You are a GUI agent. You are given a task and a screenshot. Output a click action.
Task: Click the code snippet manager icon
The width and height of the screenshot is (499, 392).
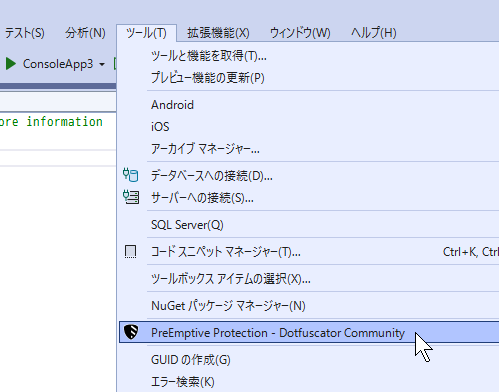(x=130, y=252)
